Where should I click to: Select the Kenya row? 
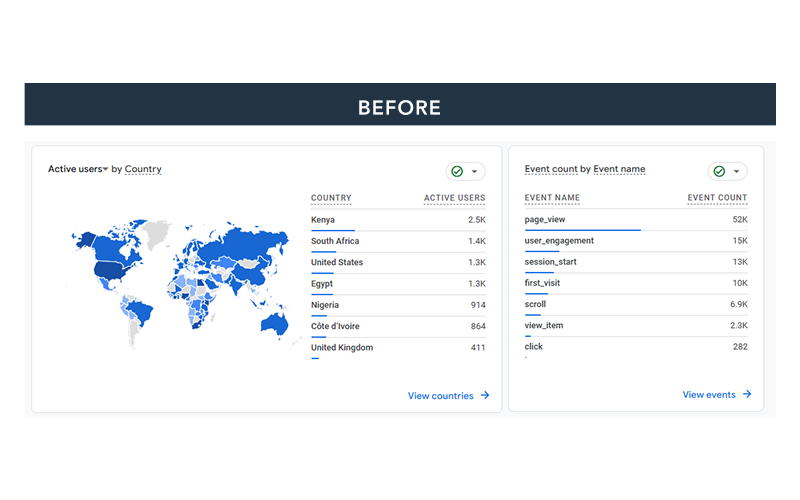click(398, 220)
